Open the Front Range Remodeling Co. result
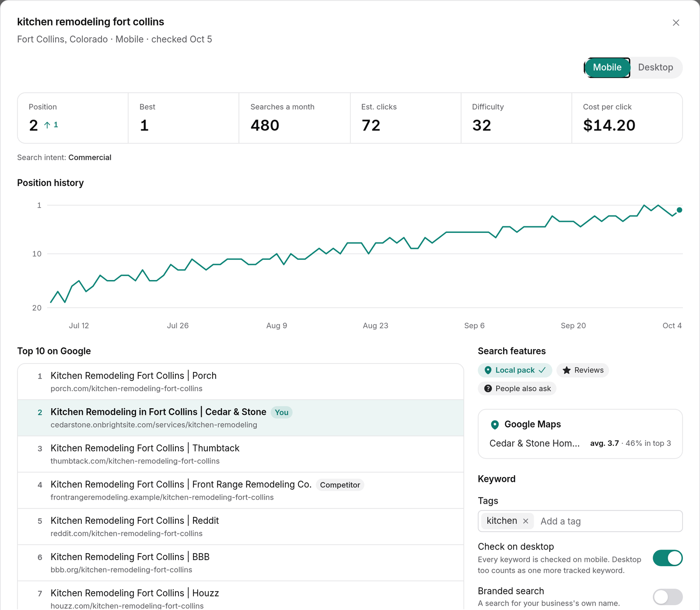 point(241,491)
